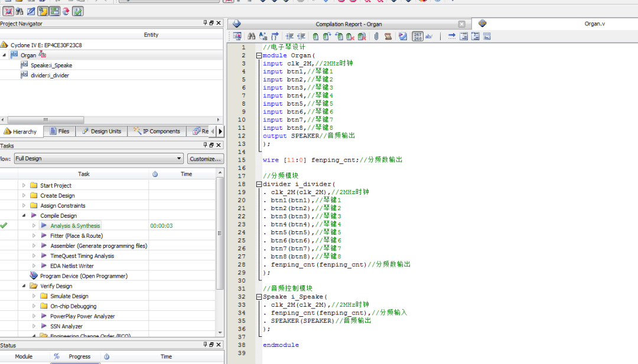Switch to the Files tab
Screen dimensions: 638x364
(59, 132)
